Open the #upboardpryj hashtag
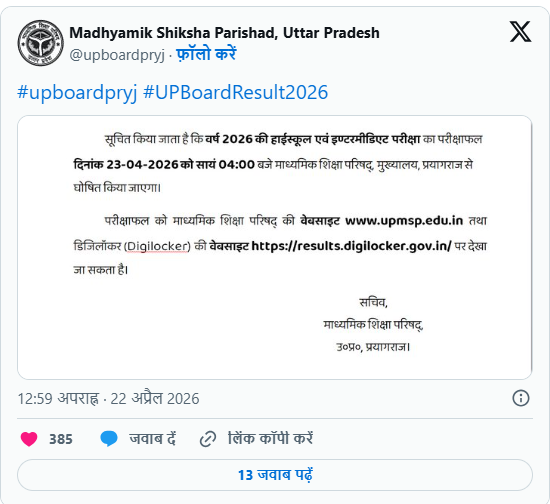The image size is (550, 504). point(77,93)
